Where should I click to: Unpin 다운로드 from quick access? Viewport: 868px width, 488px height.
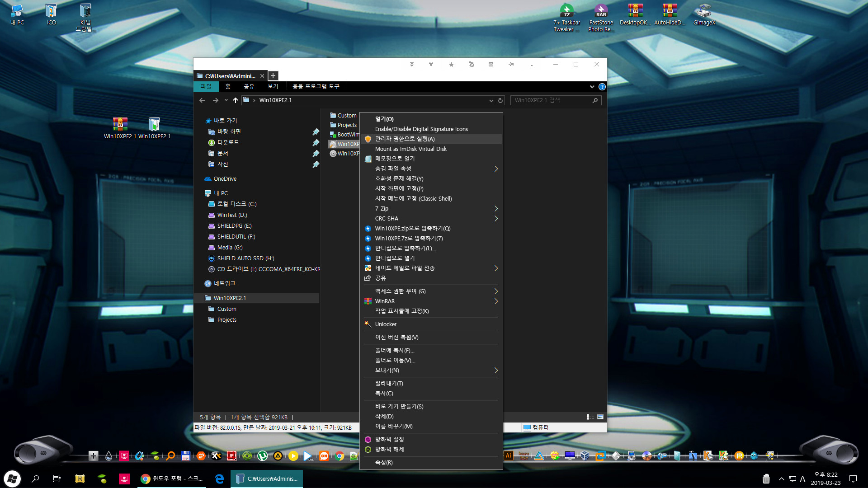tap(316, 143)
